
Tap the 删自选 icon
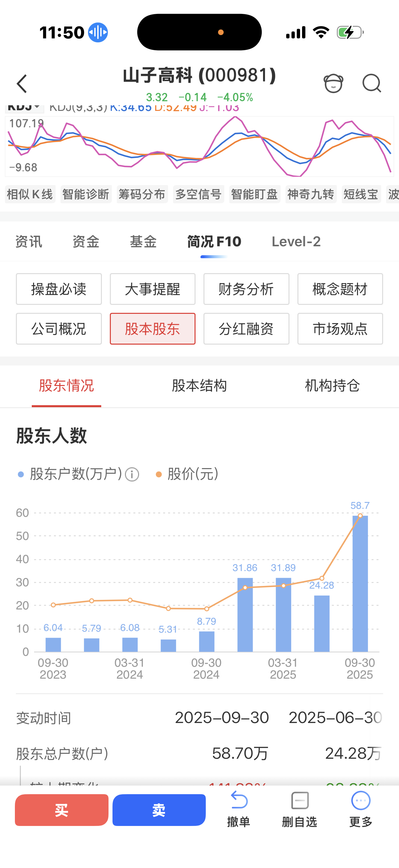tap(300, 800)
